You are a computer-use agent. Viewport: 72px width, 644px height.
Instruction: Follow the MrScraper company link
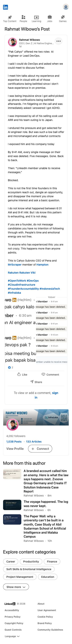tap(14, 264)
